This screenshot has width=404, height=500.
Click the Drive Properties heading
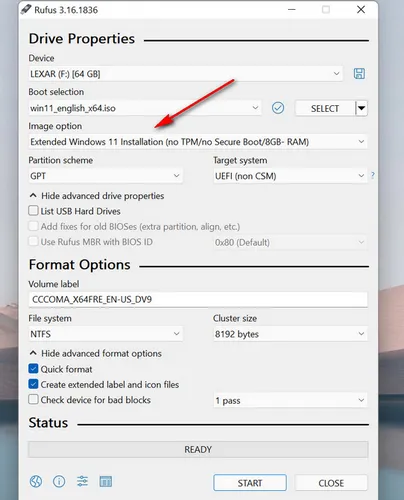click(x=82, y=39)
